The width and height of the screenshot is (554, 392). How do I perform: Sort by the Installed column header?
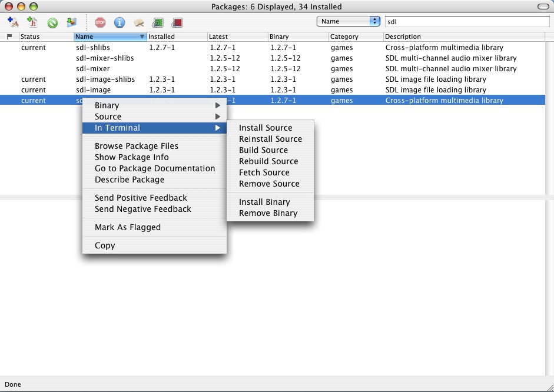177,36
